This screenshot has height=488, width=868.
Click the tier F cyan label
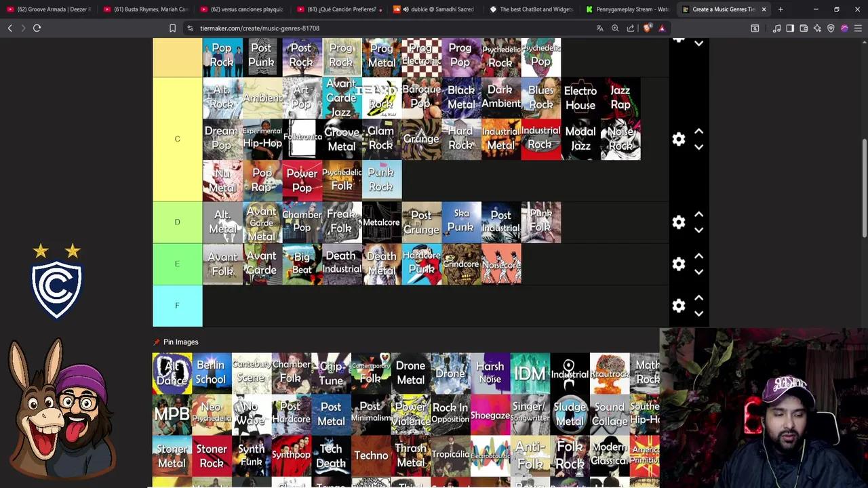(177, 306)
